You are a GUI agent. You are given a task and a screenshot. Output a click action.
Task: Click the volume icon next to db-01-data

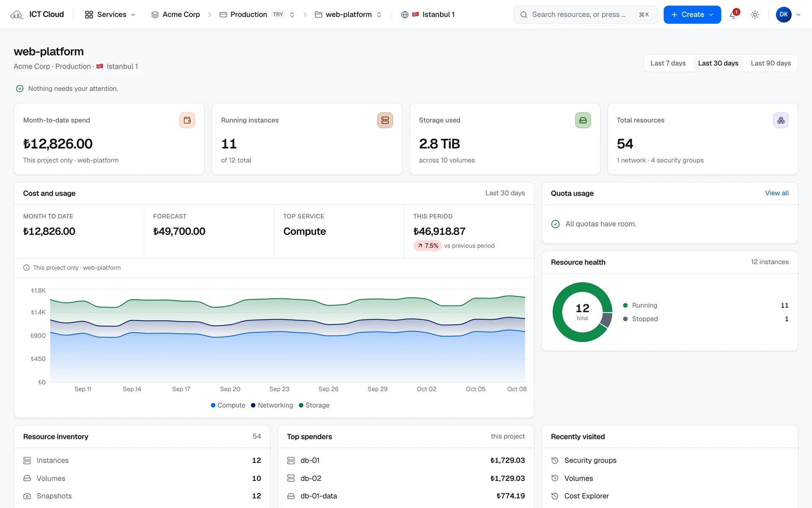pyautogui.click(x=291, y=496)
